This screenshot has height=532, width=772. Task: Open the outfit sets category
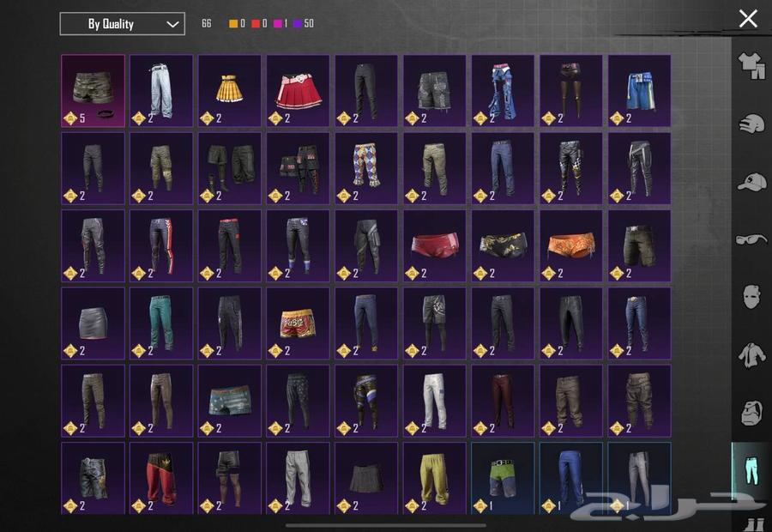tap(751, 66)
